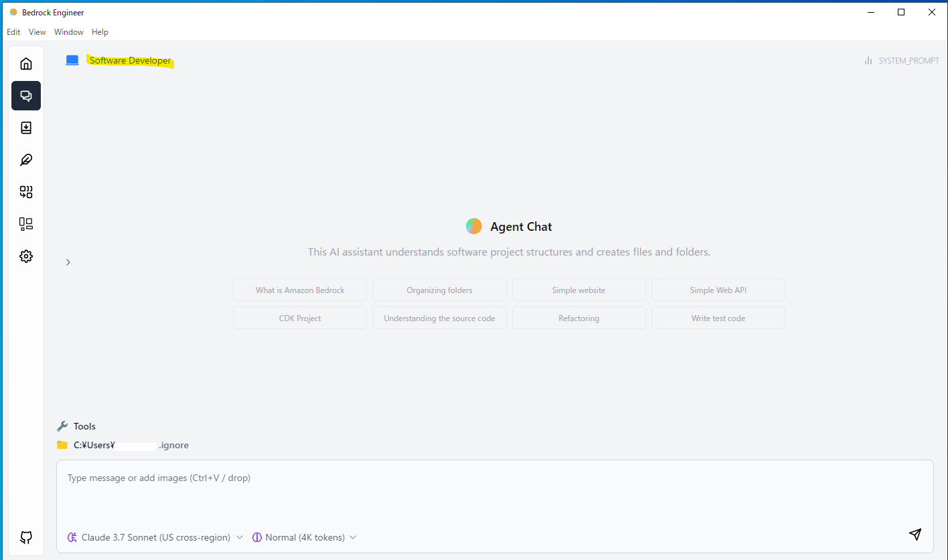
Task: Click the yellow project folder icon
Action: pyautogui.click(x=62, y=445)
